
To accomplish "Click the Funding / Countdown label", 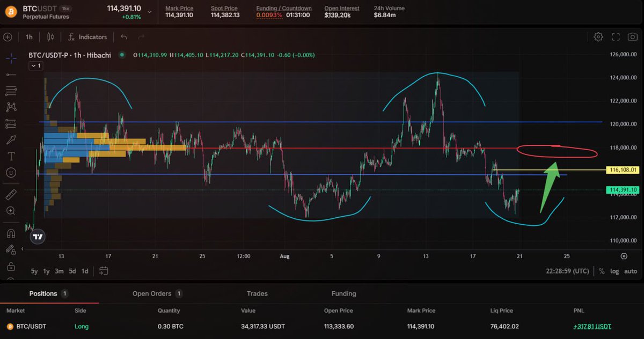I will pyautogui.click(x=284, y=8).
